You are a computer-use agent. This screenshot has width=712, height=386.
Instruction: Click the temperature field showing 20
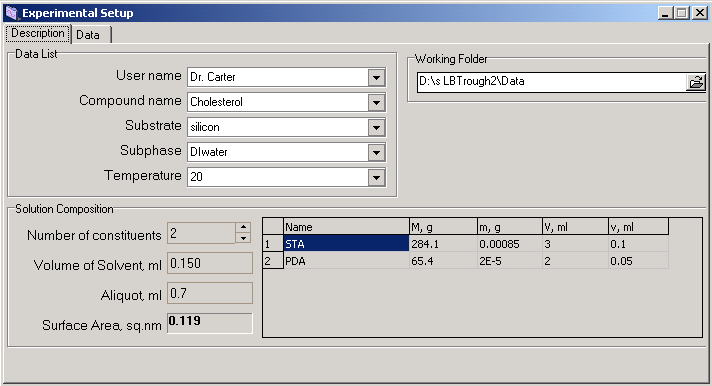click(x=278, y=177)
